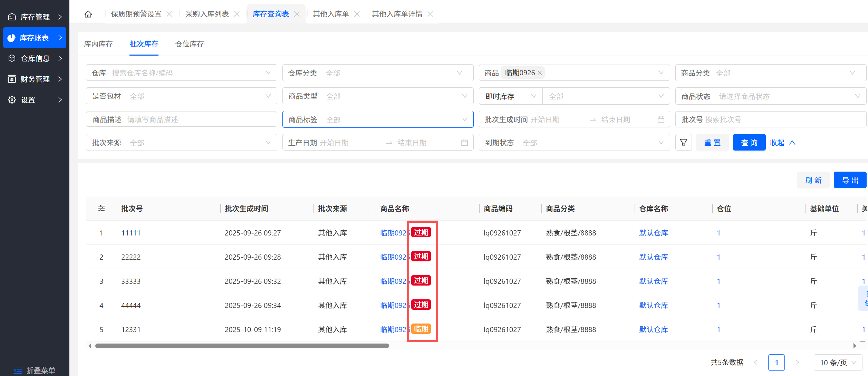The height and width of the screenshot is (376, 868).
Task: Collapse filters with 收起 toggle
Action: pos(782,143)
